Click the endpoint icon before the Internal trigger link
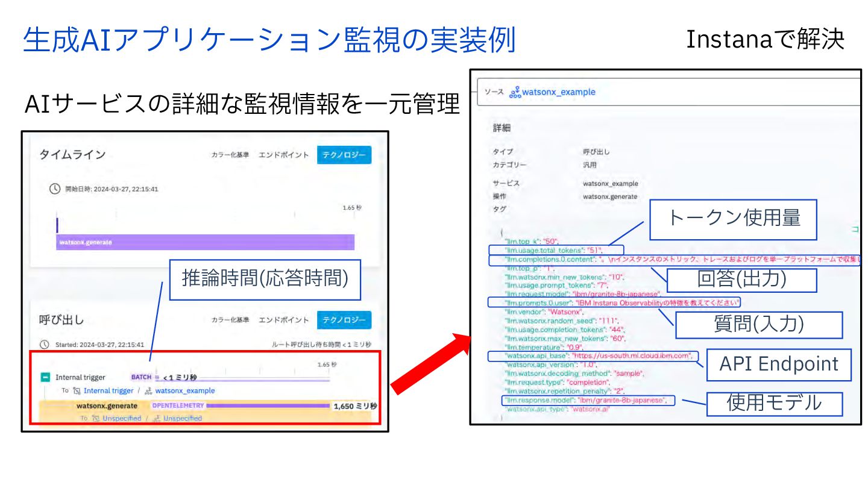 pos(77,390)
